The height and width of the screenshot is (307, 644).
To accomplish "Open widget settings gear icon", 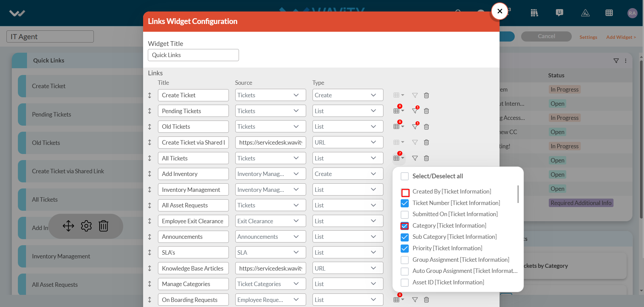I will coord(86,226).
